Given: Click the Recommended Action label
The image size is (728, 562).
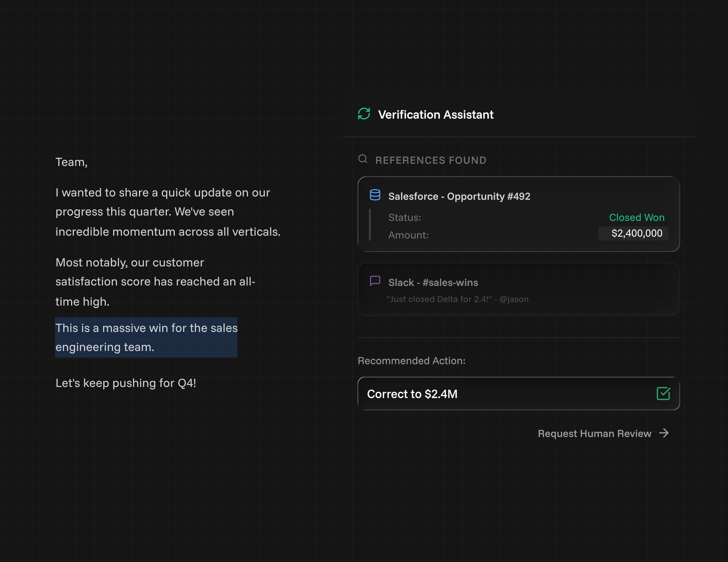Looking at the screenshot, I should (x=411, y=361).
